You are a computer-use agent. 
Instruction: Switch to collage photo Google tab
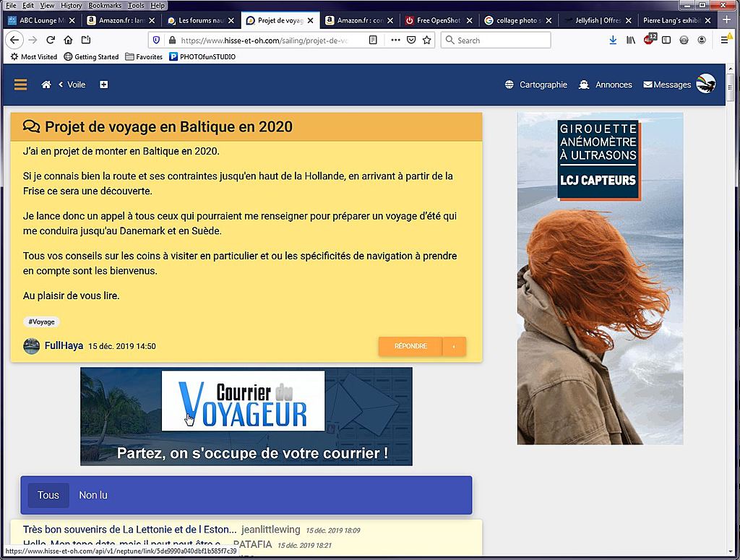[518, 20]
